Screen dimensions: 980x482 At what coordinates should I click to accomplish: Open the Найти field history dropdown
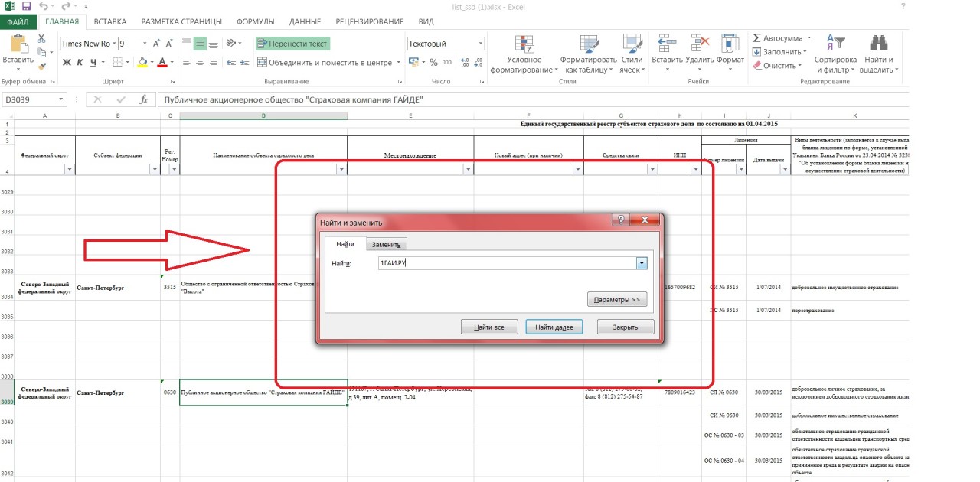click(x=642, y=263)
